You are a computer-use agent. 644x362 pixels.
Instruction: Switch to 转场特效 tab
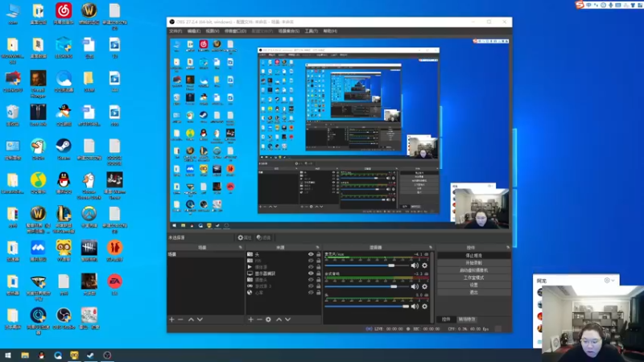[x=467, y=319]
